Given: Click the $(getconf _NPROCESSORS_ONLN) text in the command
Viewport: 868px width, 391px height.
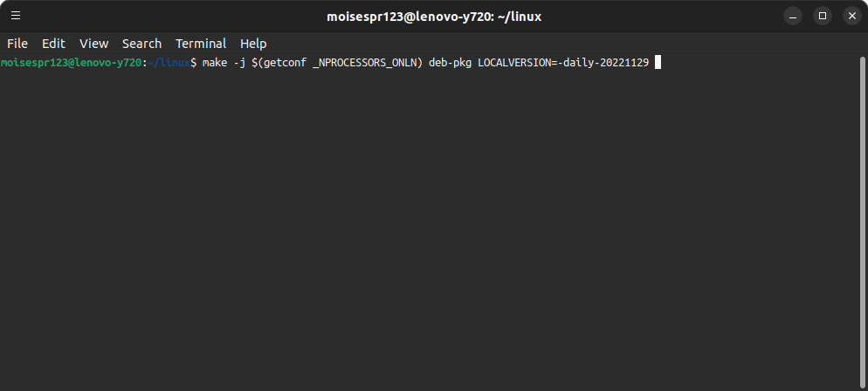Looking at the screenshot, I should click(337, 63).
